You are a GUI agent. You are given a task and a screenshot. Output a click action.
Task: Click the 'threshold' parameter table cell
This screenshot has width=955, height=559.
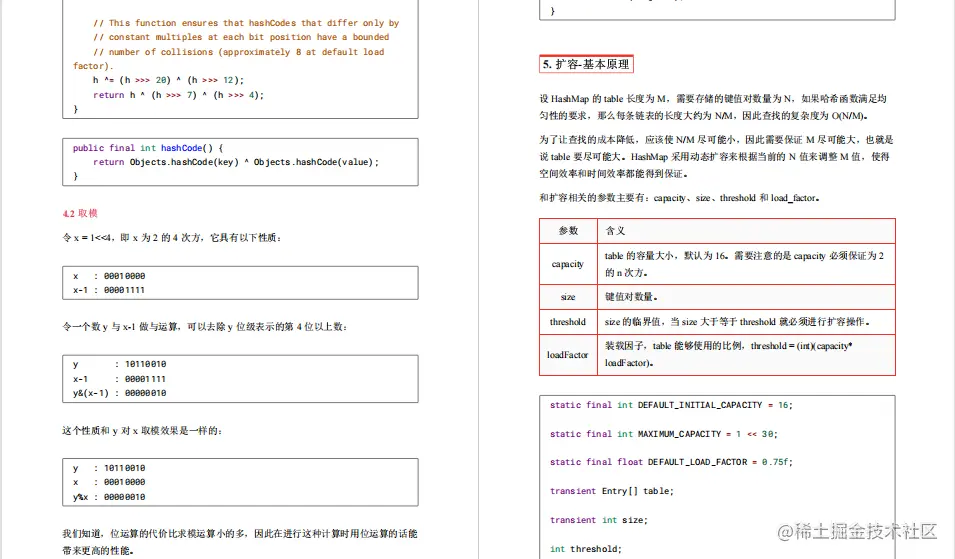568,322
